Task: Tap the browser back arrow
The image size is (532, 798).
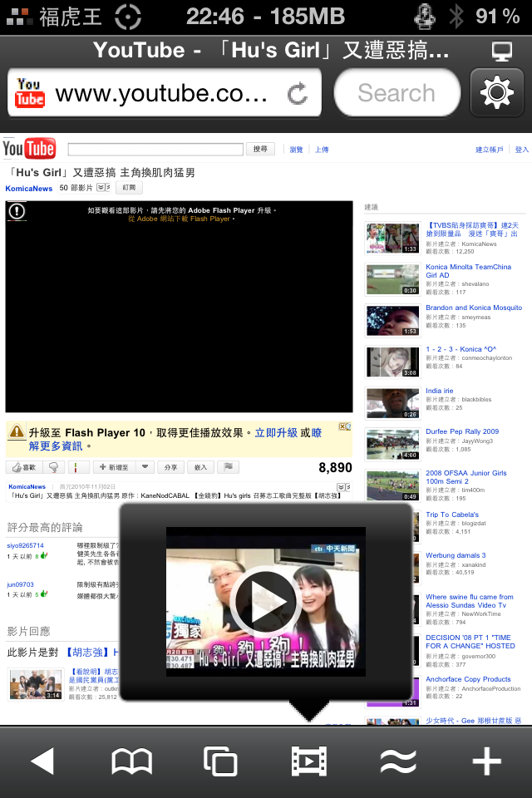Action: tap(42, 761)
